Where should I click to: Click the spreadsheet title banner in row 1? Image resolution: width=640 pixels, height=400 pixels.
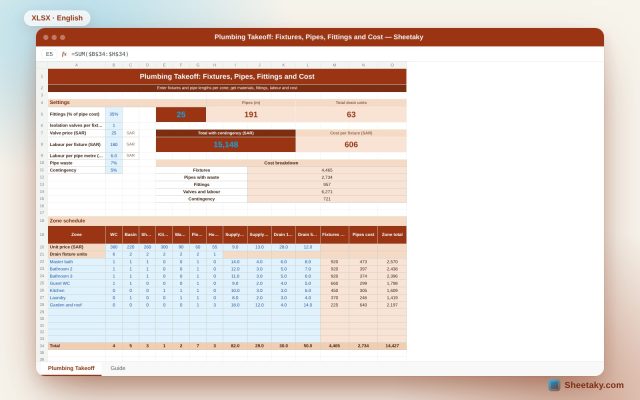coord(227,76)
